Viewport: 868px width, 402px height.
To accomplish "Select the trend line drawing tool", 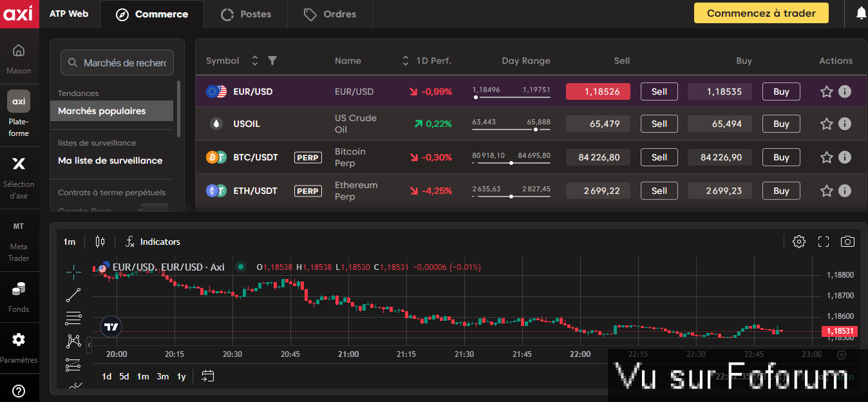I will 73,294.
